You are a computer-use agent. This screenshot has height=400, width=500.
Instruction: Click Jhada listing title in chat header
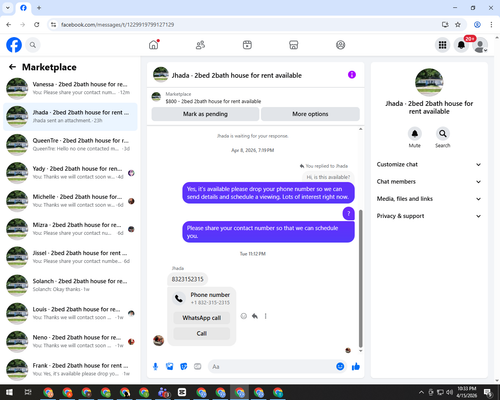(x=237, y=75)
